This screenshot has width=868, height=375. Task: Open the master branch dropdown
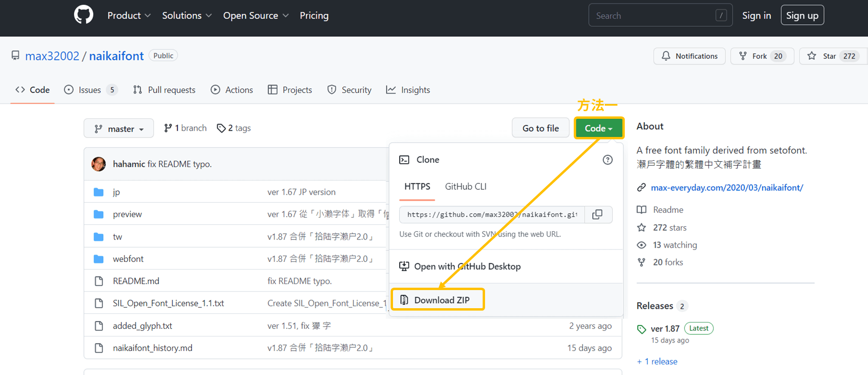point(119,128)
